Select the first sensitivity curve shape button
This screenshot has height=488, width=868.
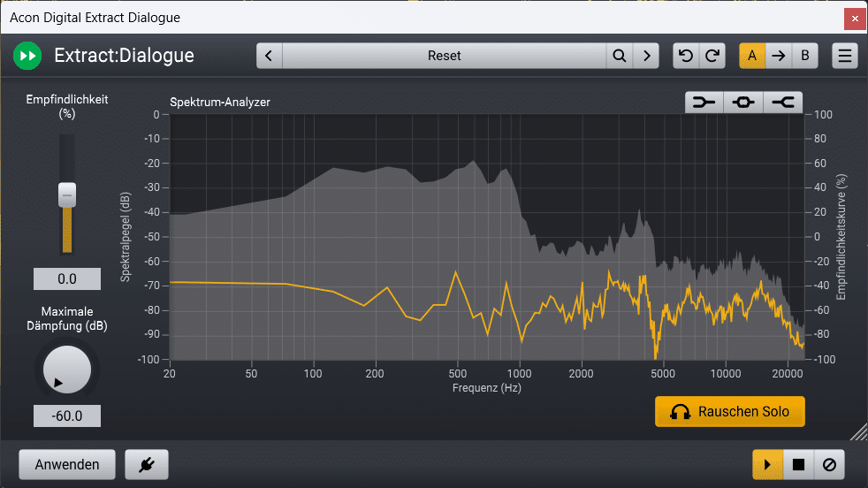point(704,103)
